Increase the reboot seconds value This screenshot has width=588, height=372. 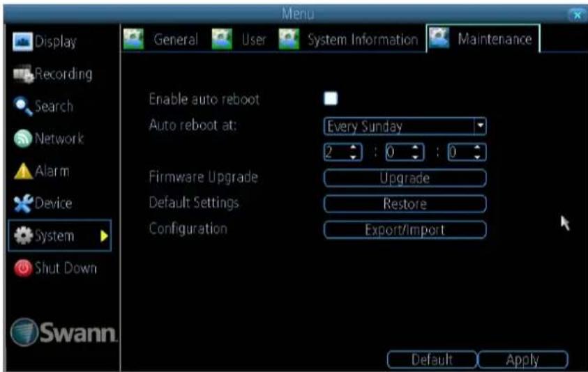(x=477, y=148)
